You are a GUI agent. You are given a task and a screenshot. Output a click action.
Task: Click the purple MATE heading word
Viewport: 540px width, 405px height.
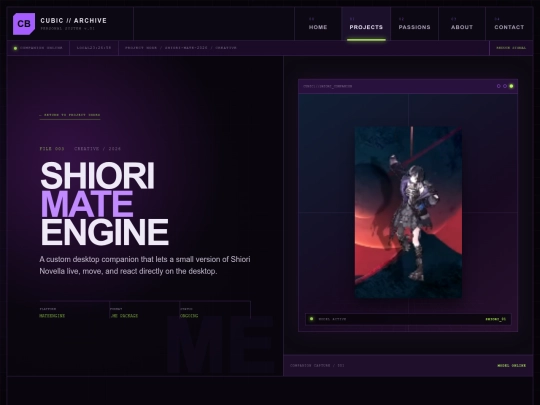coord(87,204)
